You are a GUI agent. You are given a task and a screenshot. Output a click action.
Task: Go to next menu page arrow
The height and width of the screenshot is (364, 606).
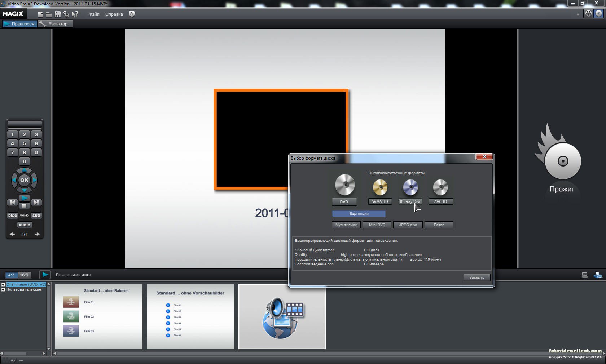coord(37,234)
